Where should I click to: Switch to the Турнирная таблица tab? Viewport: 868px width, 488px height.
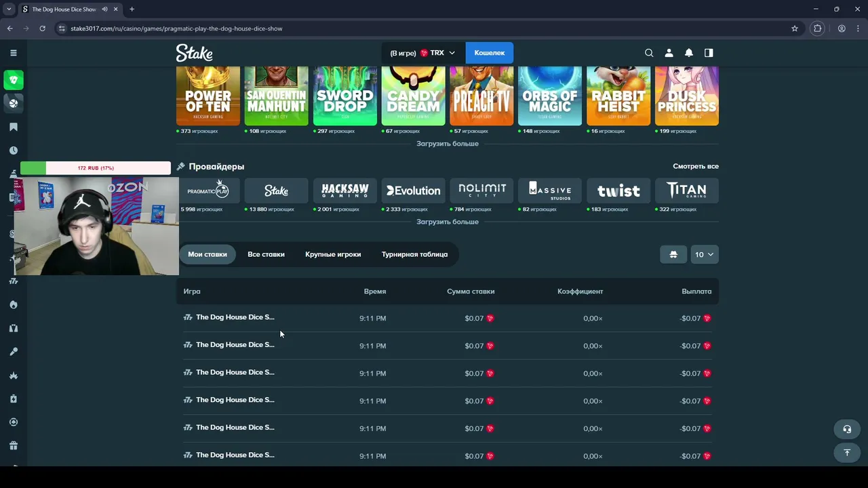[414, 254]
